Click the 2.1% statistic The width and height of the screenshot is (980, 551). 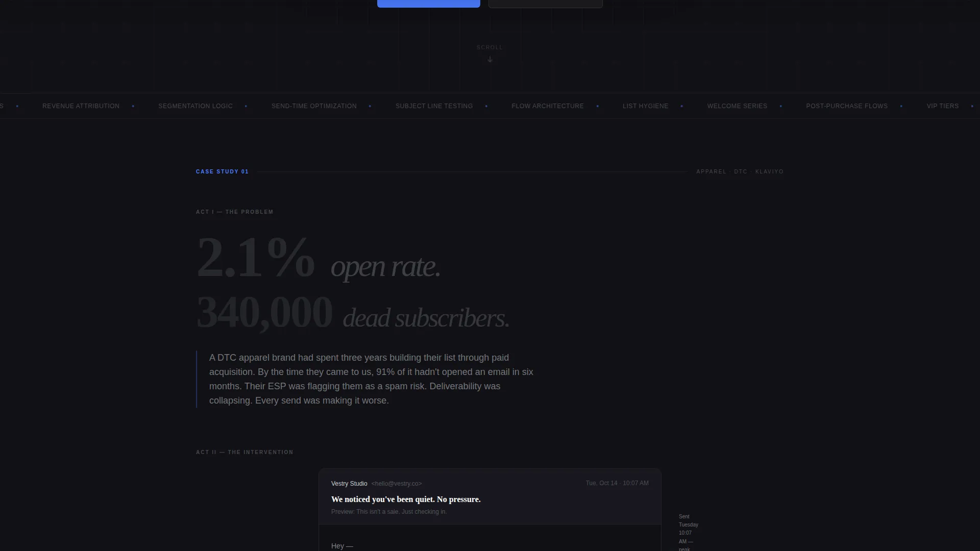pyautogui.click(x=255, y=258)
